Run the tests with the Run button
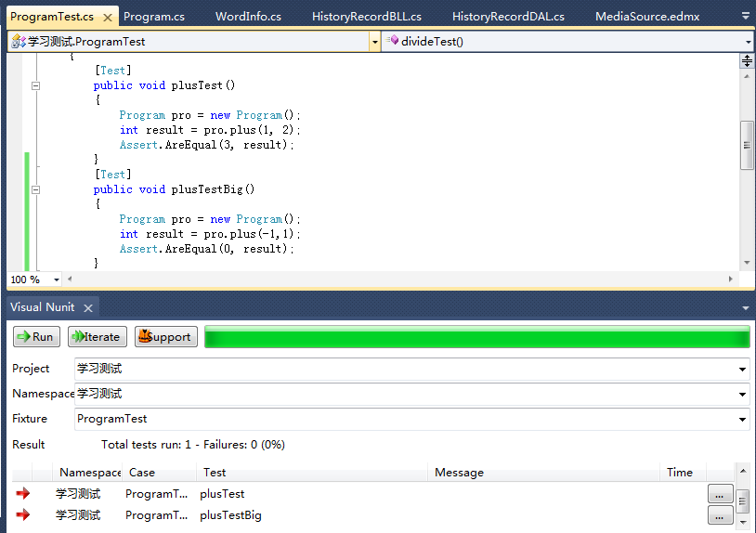The height and width of the screenshot is (533, 756). point(36,337)
